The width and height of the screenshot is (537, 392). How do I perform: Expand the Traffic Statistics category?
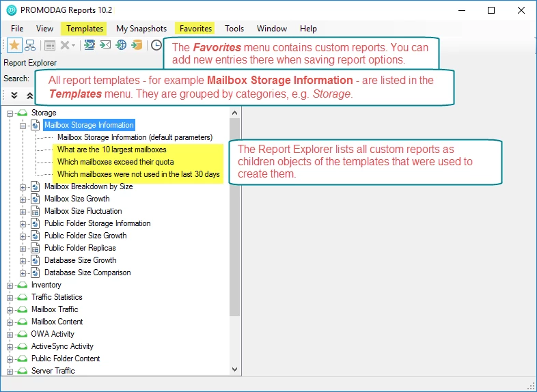[10, 298]
